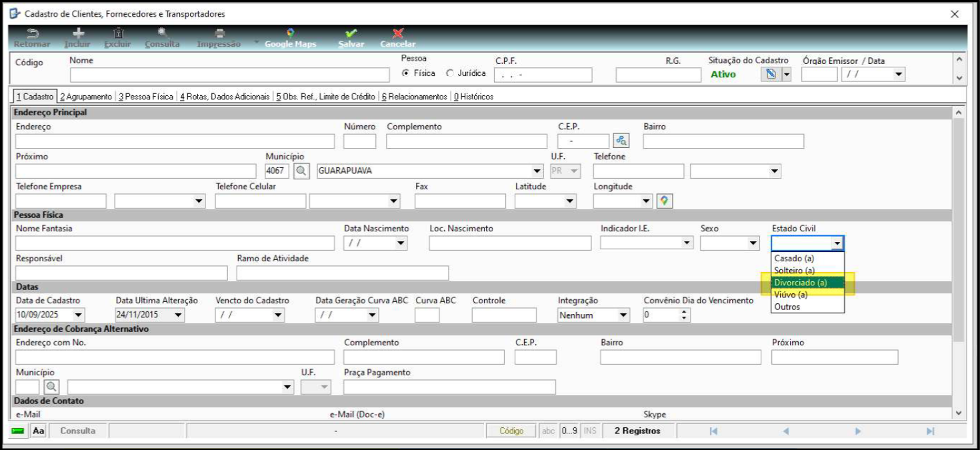Open the Situação do Cadastro dropdown arrow
980x450 pixels.
tap(786, 74)
